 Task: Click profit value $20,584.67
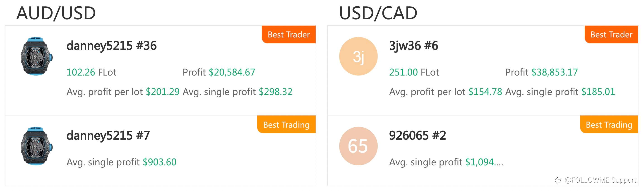click(x=232, y=72)
